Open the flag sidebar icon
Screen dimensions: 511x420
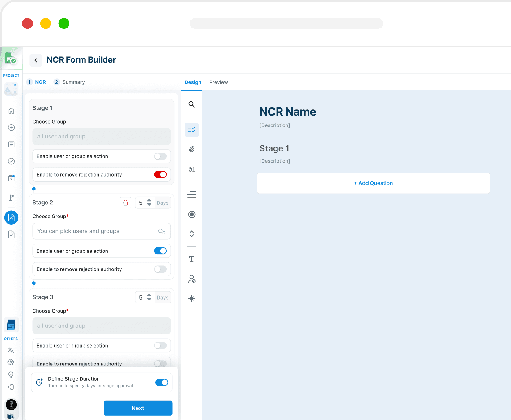[x=11, y=198]
